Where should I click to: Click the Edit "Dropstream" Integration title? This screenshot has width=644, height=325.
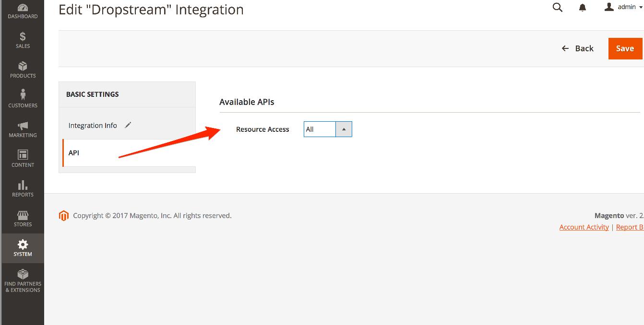151,10
